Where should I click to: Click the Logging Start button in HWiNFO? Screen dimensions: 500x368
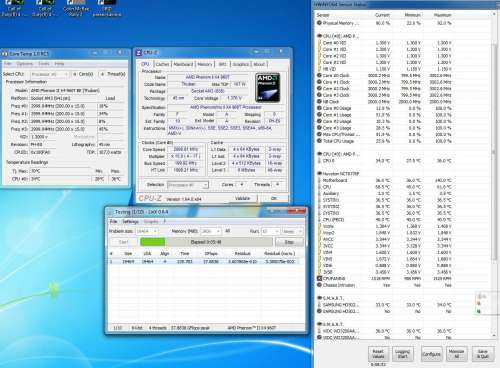pyautogui.click(x=402, y=354)
